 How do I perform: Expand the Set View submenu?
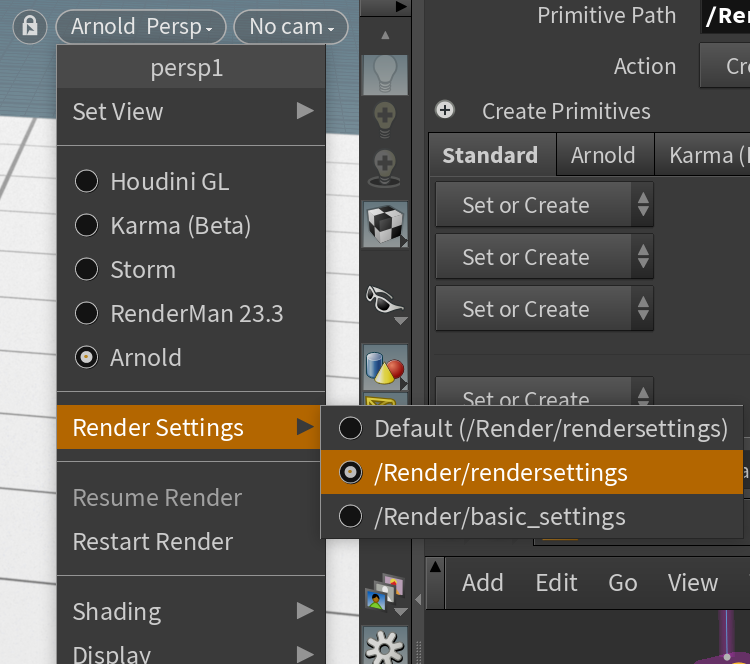(x=191, y=111)
